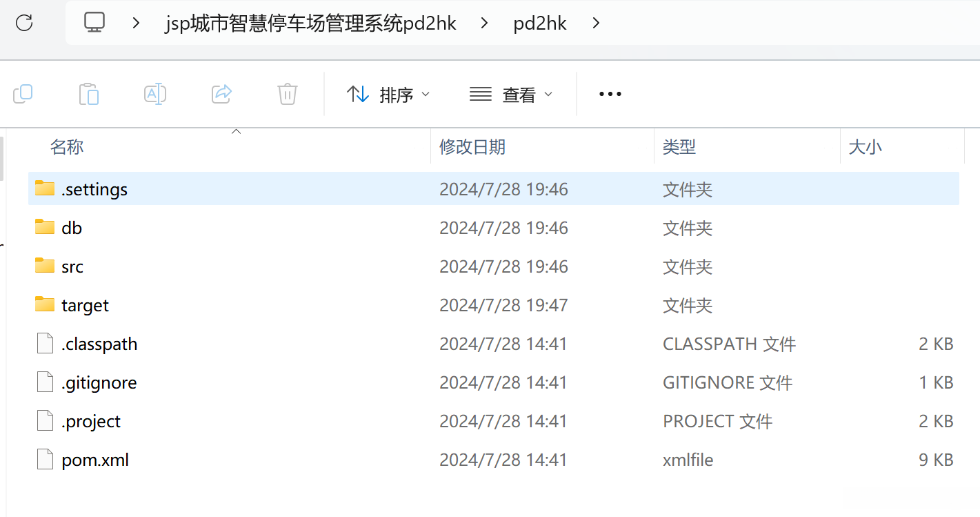Click the Delete trash can icon

(x=288, y=94)
